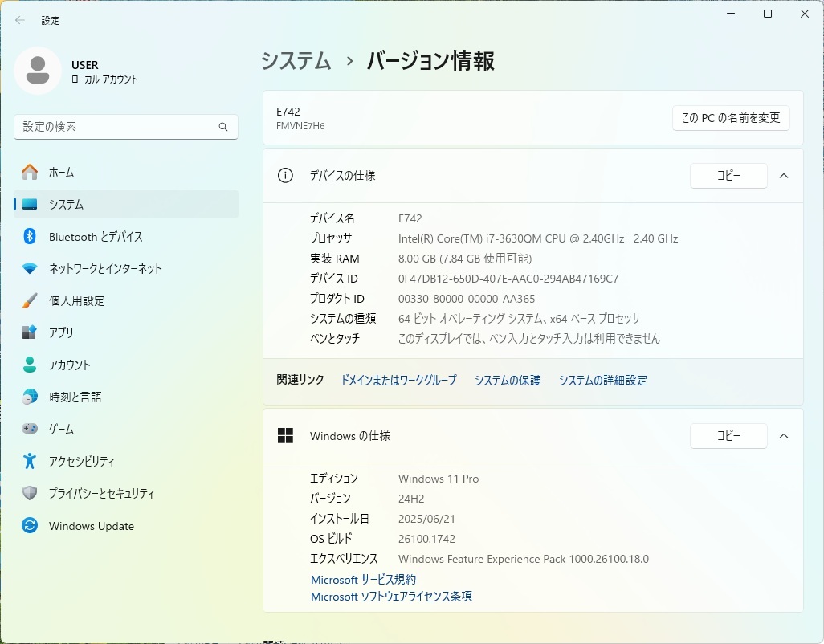This screenshot has width=824, height=644.
Task: Open アカウント settings page
Action: [x=126, y=365]
